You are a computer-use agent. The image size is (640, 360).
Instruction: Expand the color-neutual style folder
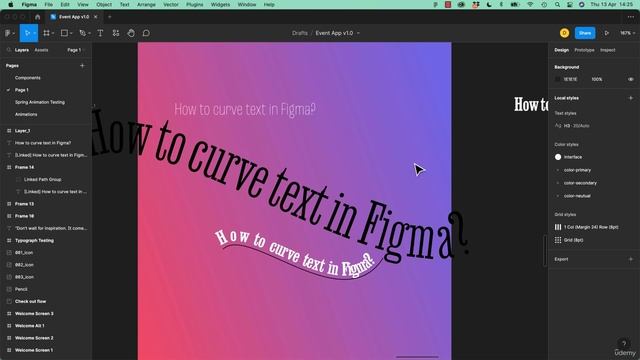558,196
